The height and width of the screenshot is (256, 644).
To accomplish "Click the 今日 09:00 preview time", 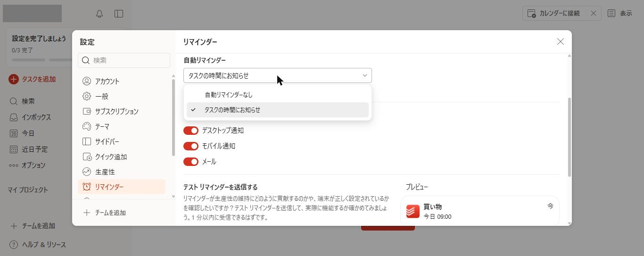I will (437, 217).
